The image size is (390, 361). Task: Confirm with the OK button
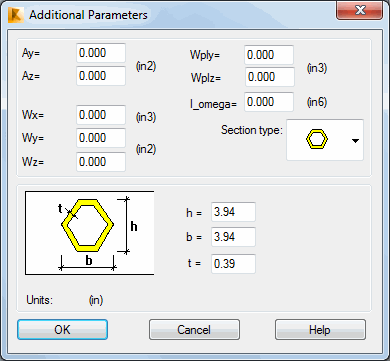[62, 330]
